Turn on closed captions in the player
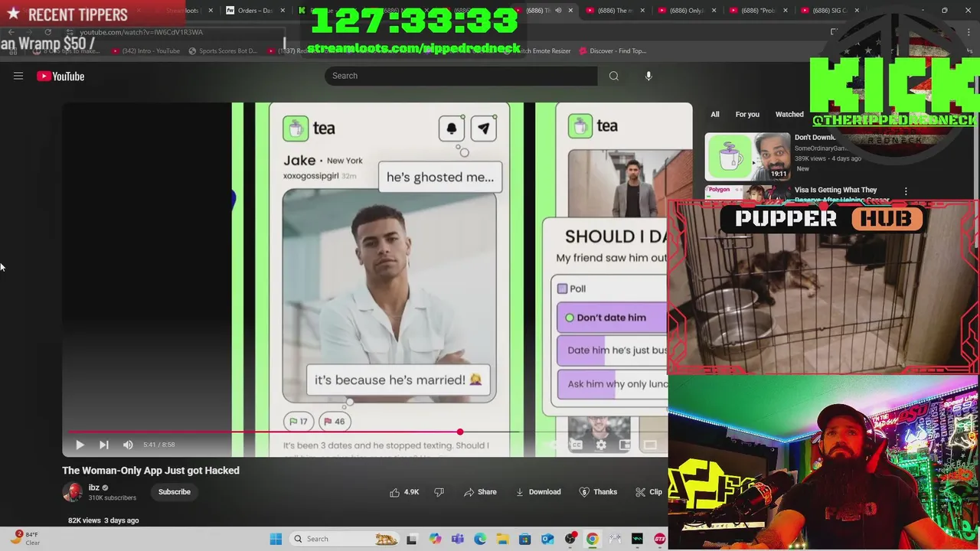Viewport: 980px width, 551px height. point(577,445)
